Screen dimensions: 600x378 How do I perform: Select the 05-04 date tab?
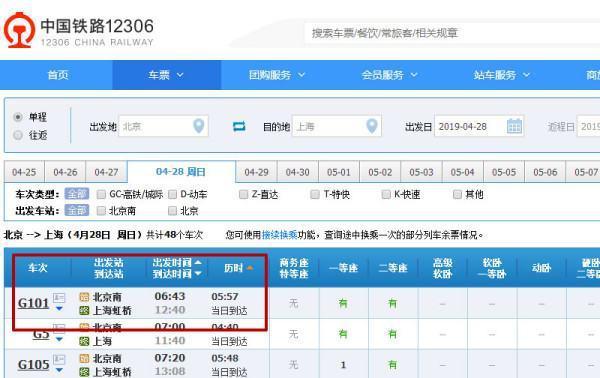[463, 172]
